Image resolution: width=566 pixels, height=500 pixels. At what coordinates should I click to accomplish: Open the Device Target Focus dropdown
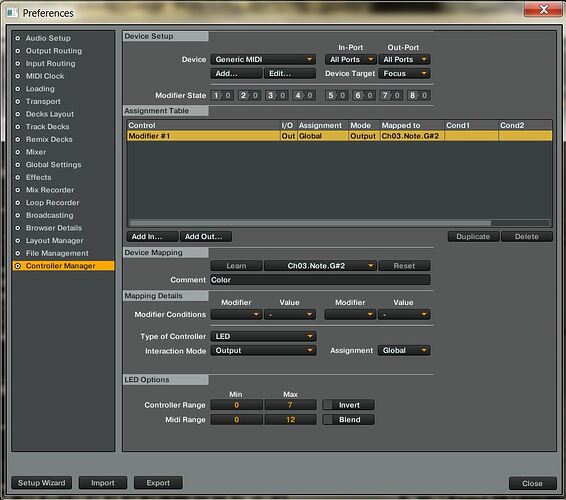pyautogui.click(x=404, y=74)
